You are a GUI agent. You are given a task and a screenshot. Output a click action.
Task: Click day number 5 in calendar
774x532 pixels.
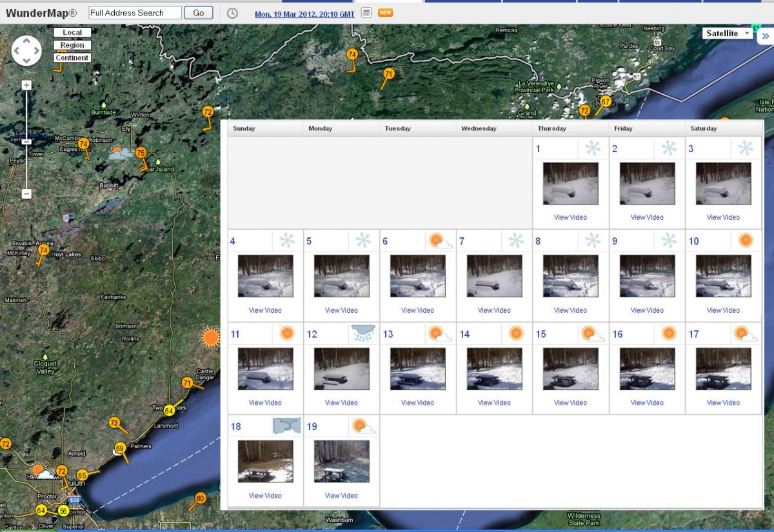coord(309,241)
